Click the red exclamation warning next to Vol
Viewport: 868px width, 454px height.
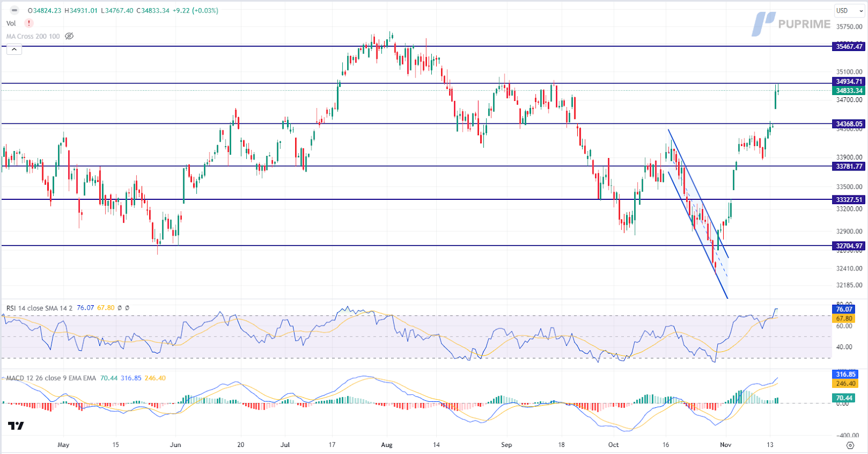coord(29,23)
